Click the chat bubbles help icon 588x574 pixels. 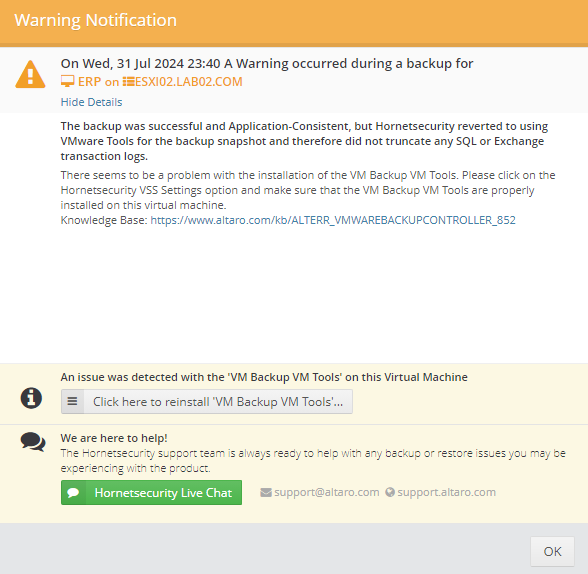(33, 442)
